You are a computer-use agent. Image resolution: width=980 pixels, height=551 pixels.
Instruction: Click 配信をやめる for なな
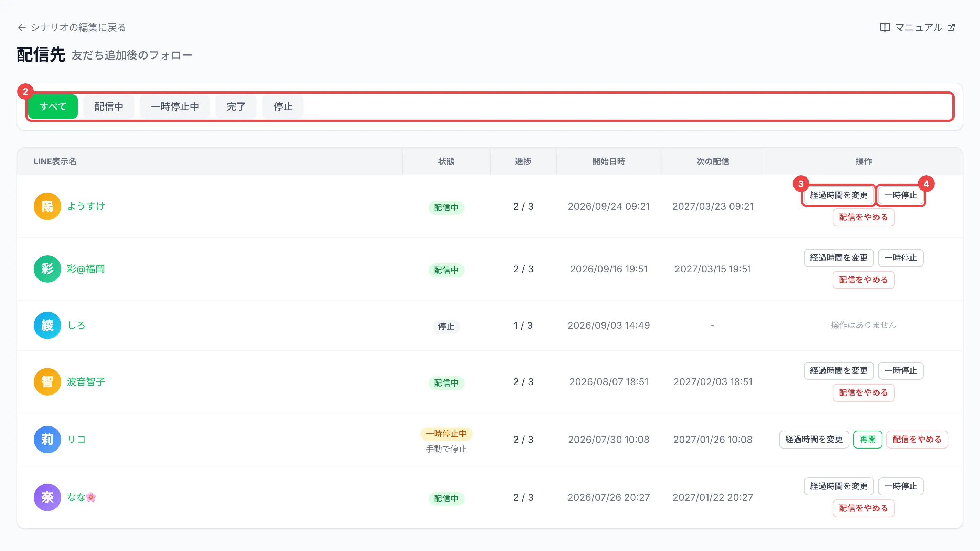click(863, 508)
